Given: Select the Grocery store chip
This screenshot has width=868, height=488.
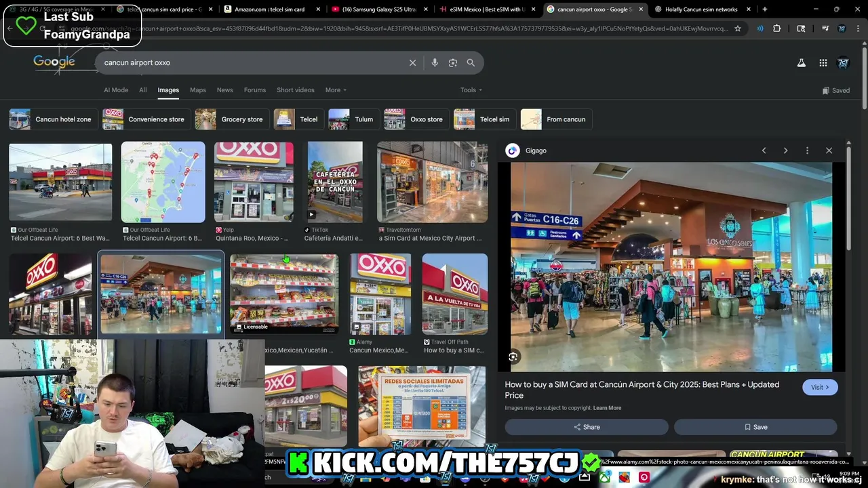Looking at the screenshot, I should 231,119.
